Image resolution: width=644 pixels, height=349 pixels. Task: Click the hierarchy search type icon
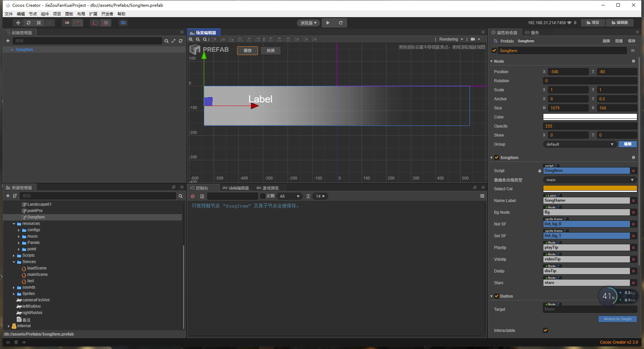coord(166,41)
